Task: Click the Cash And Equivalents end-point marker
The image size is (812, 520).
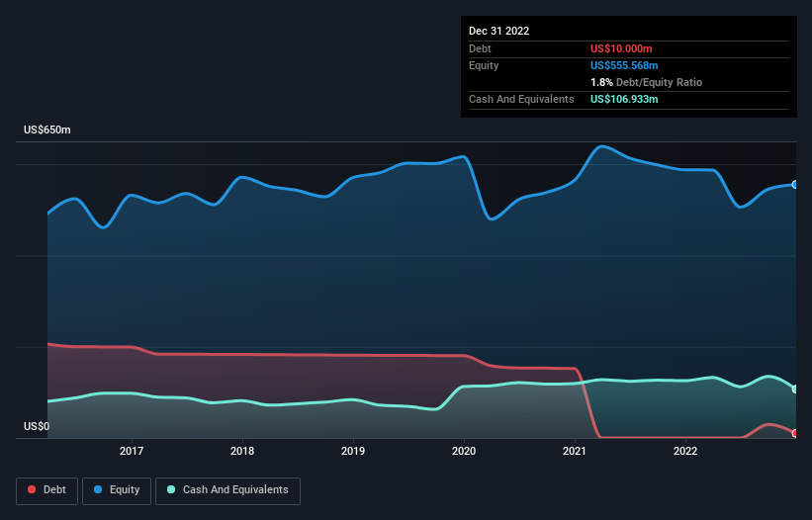Action: point(795,390)
